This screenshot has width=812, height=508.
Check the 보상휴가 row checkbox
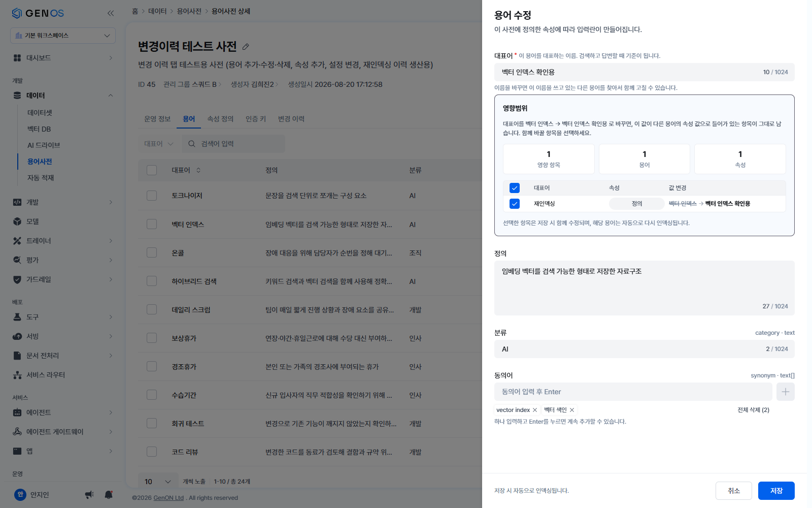[x=152, y=338]
